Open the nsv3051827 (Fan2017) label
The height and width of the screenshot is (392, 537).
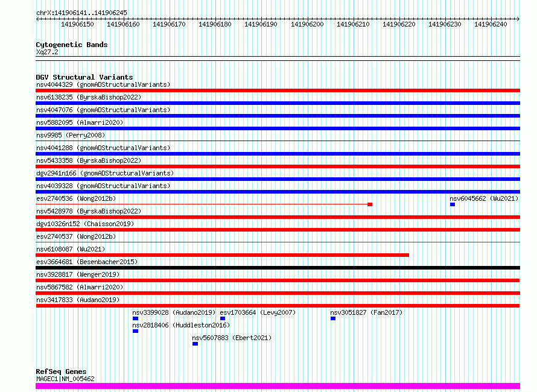[x=366, y=312]
